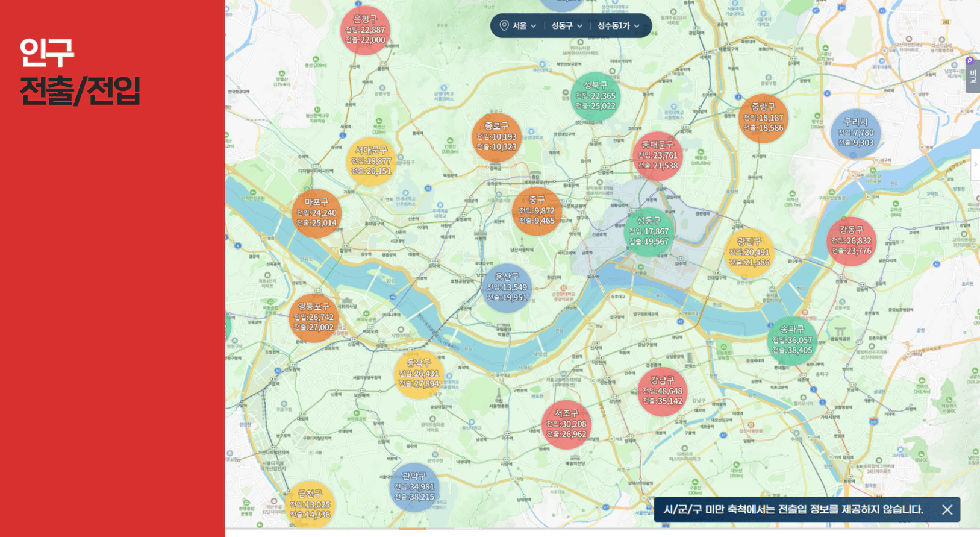Select the 송파구 population bubble
980x537 pixels.
pos(792,341)
